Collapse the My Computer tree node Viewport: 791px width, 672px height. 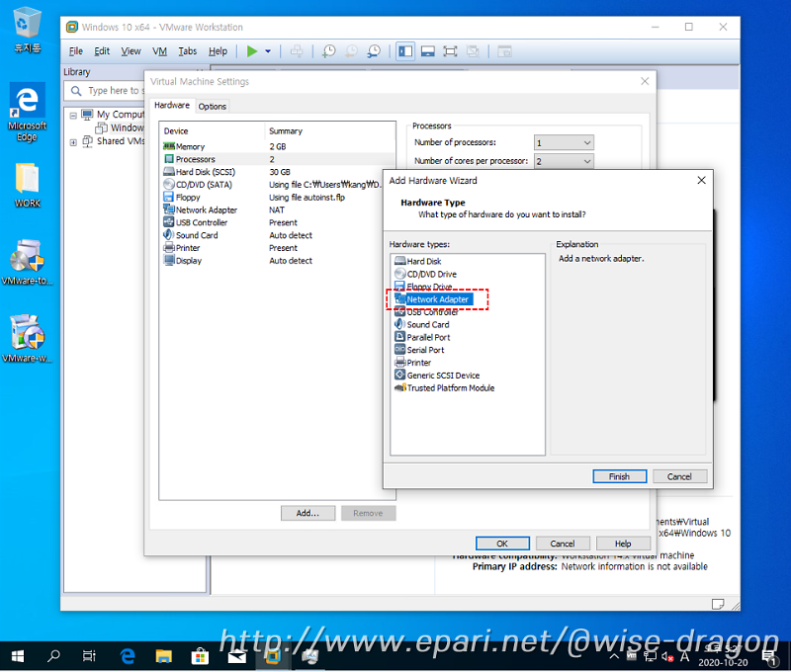[73, 116]
